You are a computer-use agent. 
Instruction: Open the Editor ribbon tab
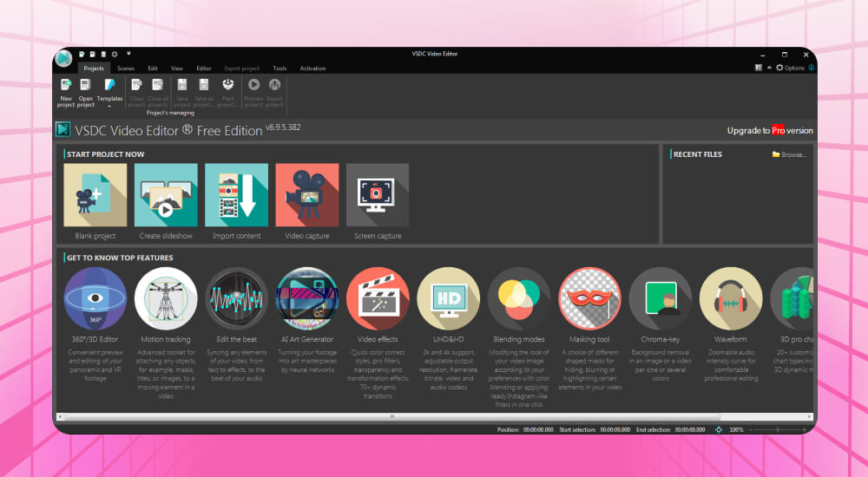[204, 69]
